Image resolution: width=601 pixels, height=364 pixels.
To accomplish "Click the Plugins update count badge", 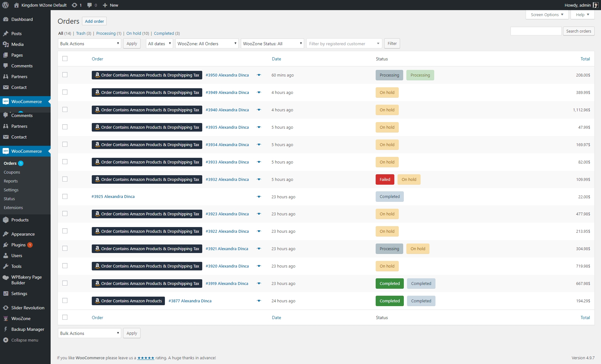I will coord(30,245).
